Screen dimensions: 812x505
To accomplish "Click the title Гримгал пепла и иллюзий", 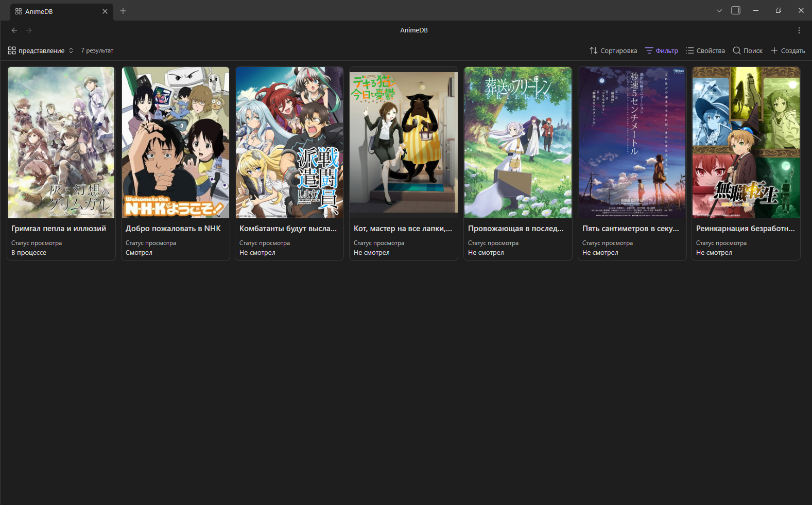I will [59, 229].
